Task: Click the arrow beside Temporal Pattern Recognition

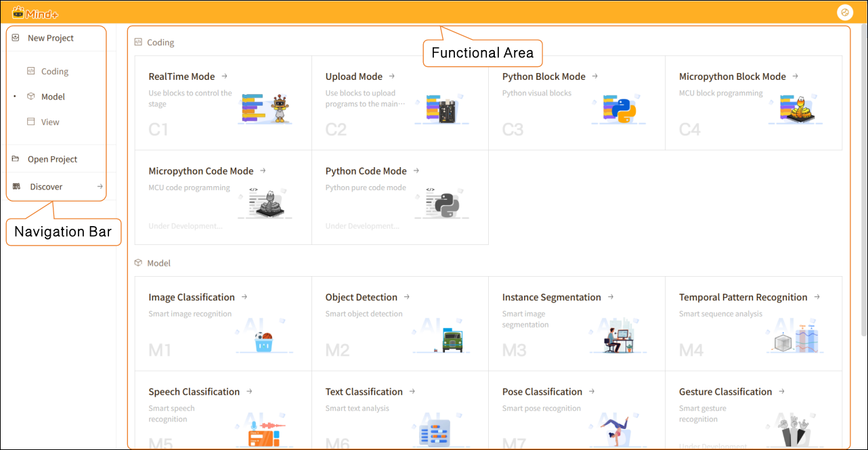Action: coord(817,297)
